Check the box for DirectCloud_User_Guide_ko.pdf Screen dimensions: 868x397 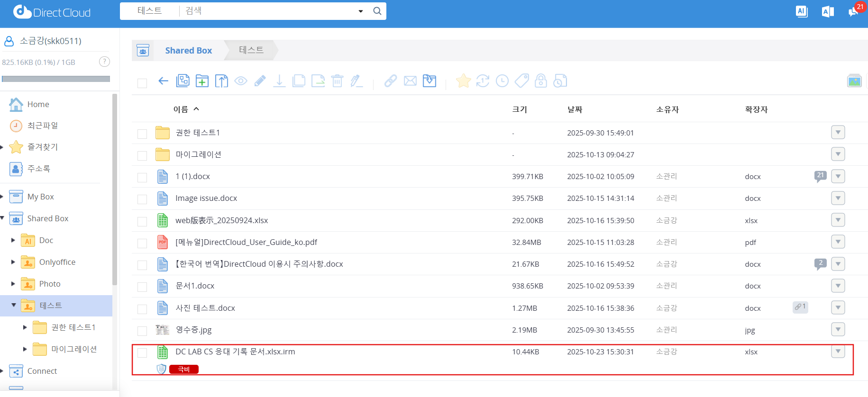click(x=142, y=244)
